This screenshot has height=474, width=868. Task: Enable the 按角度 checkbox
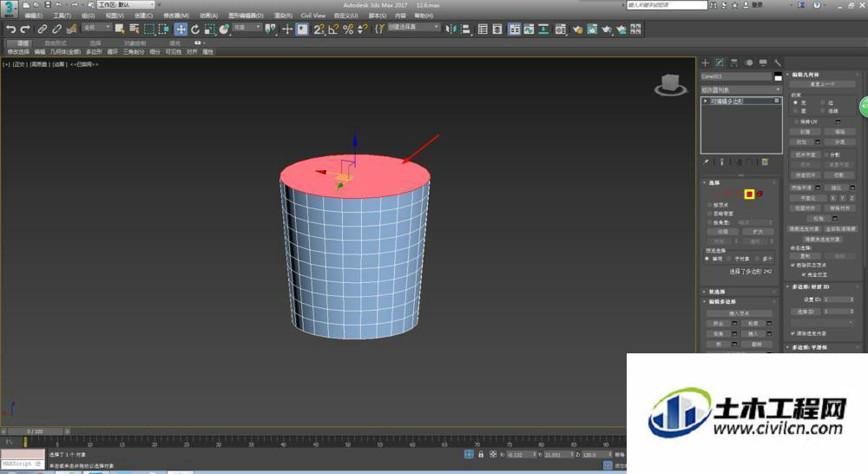click(x=709, y=222)
